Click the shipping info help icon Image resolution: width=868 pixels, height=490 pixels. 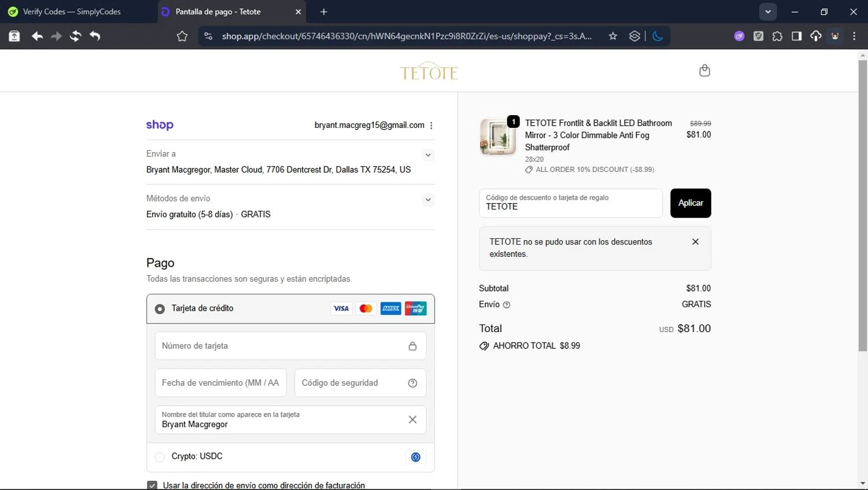507,305
